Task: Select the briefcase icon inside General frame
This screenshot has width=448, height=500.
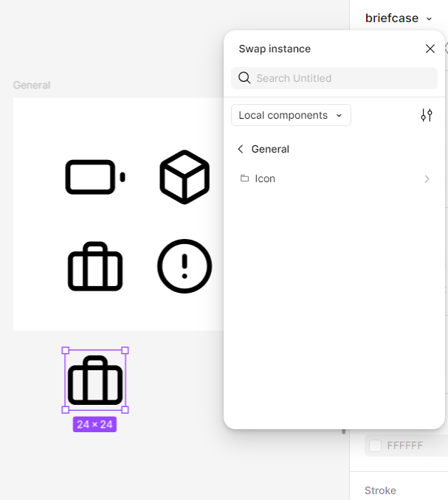Action: [95, 266]
